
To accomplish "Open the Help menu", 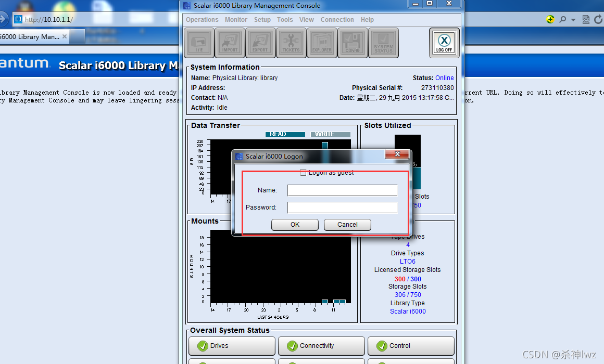I will [x=367, y=20].
